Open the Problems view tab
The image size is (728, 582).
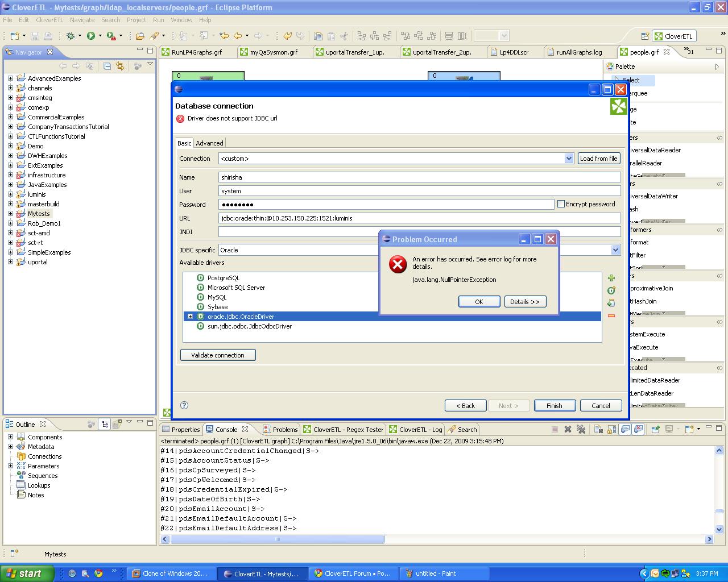click(x=280, y=430)
